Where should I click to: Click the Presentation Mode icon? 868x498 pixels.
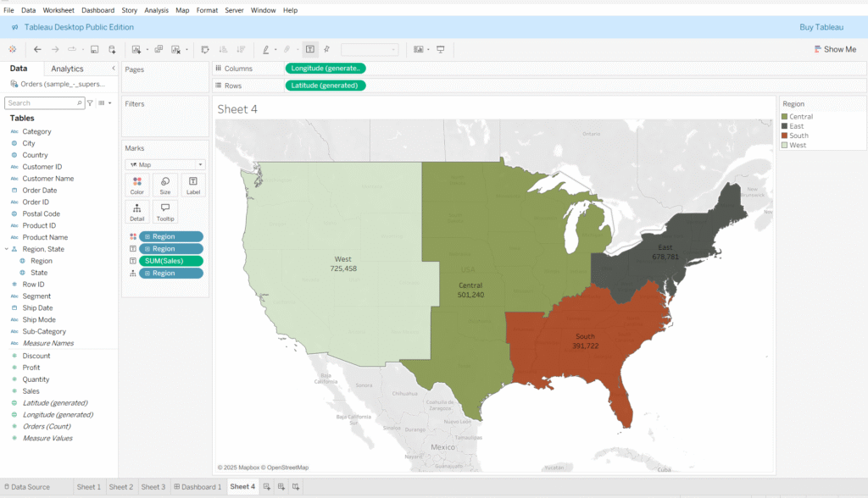tap(441, 49)
